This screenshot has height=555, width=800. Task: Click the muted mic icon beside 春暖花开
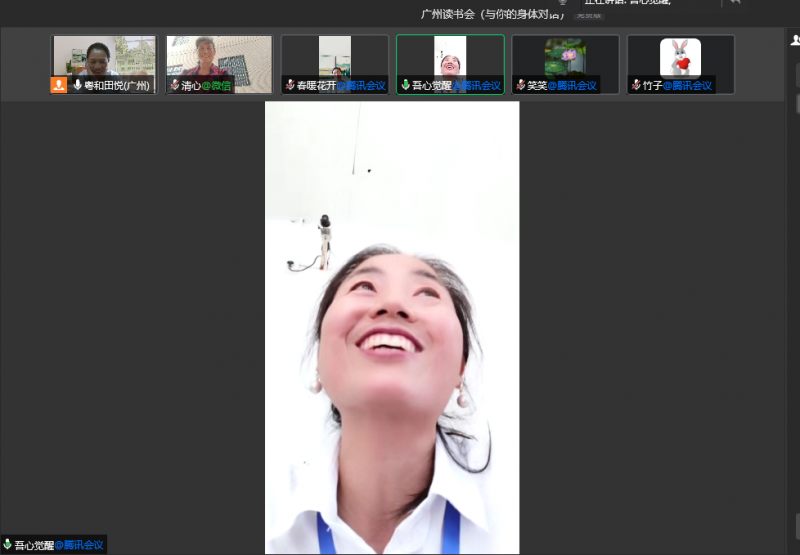coord(290,85)
